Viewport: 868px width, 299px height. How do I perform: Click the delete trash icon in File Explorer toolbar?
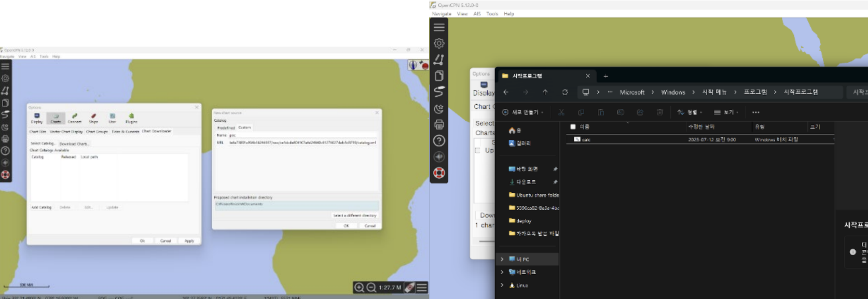coord(659,112)
